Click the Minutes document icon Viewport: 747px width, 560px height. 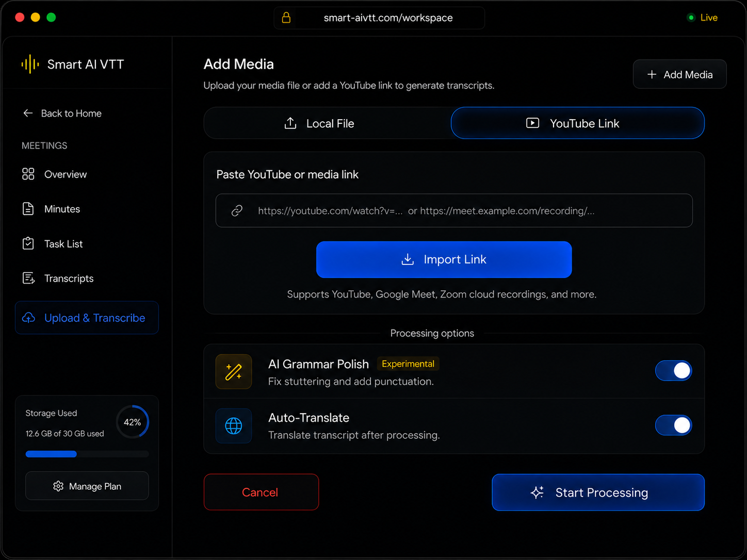click(28, 209)
